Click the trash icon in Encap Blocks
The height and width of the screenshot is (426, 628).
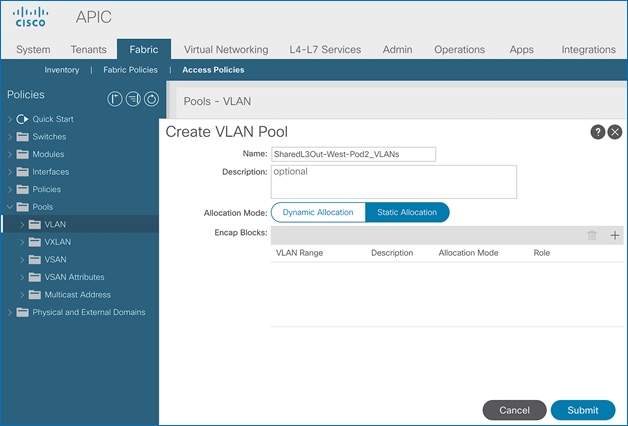[592, 235]
